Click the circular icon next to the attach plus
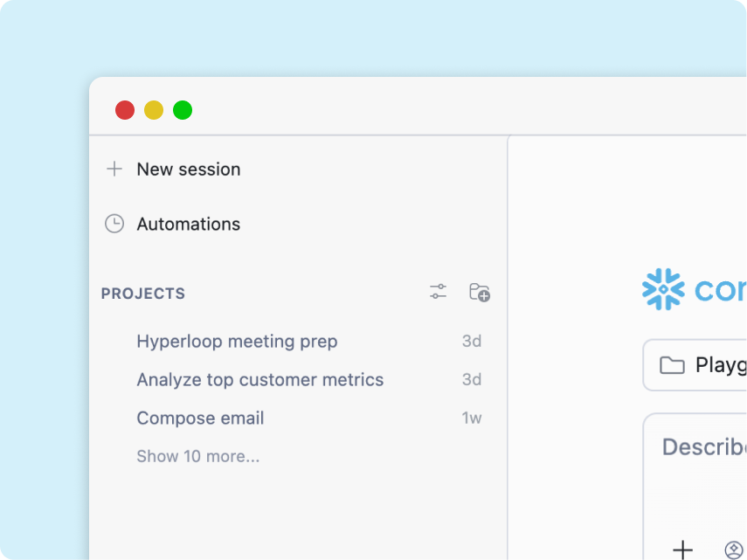Image resolution: width=747 pixels, height=560 pixels. click(734, 550)
